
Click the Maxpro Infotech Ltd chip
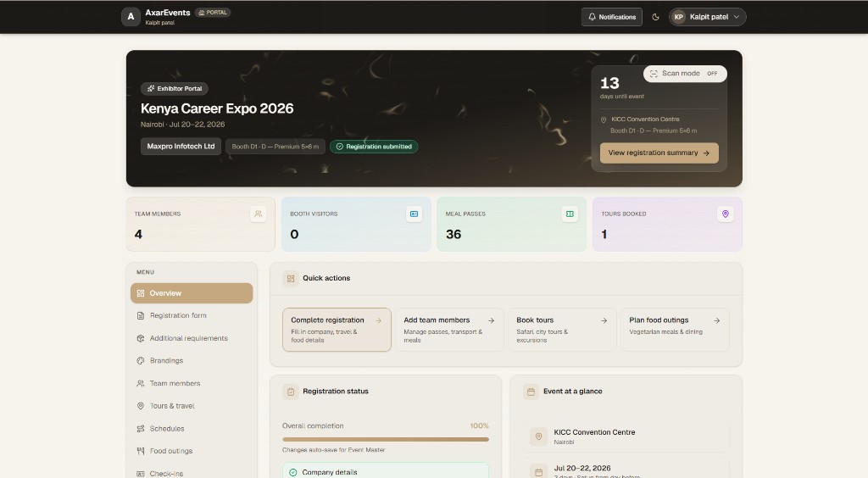pos(181,146)
